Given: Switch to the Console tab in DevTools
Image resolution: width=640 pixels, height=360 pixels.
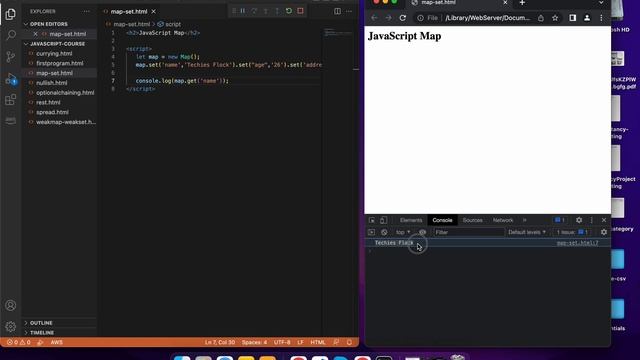Looking at the screenshot, I should (x=442, y=220).
